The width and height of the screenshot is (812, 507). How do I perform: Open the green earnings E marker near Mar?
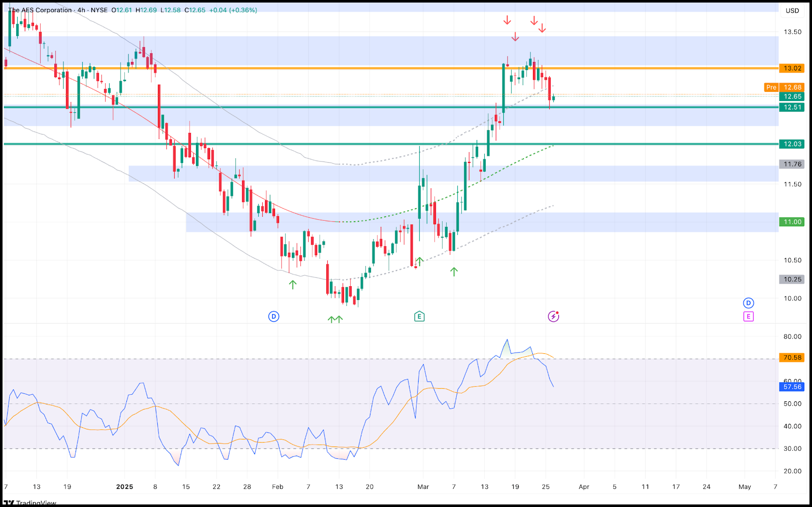pyautogui.click(x=419, y=317)
